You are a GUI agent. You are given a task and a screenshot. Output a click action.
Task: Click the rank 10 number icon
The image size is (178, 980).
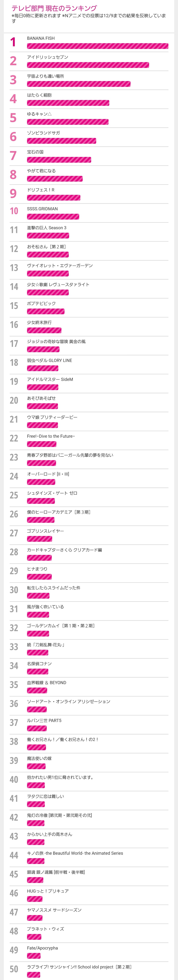14,211
